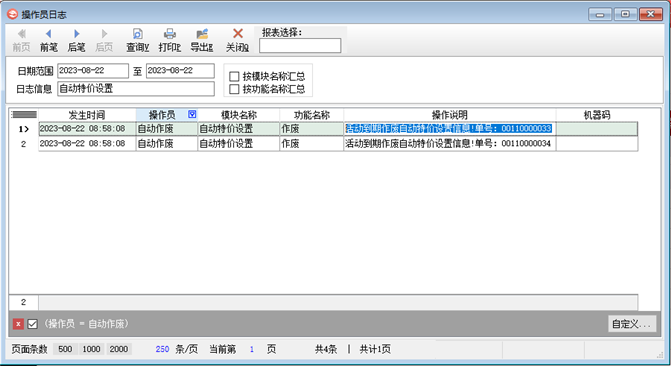Set page size to 2000
Screen dimensions: 671x366
point(119,349)
